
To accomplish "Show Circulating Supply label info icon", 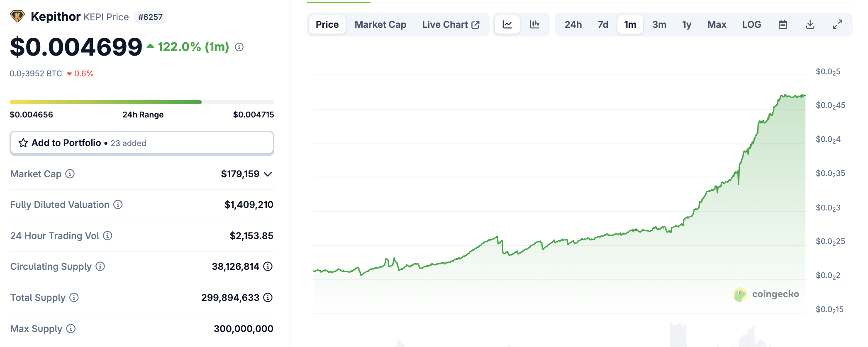I will pyautogui.click(x=100, y=266).
